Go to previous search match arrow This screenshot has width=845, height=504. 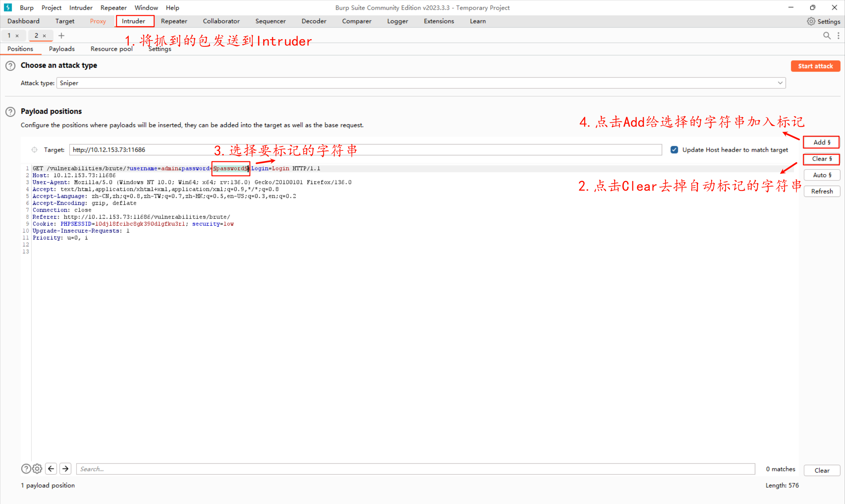click(51, 469)
